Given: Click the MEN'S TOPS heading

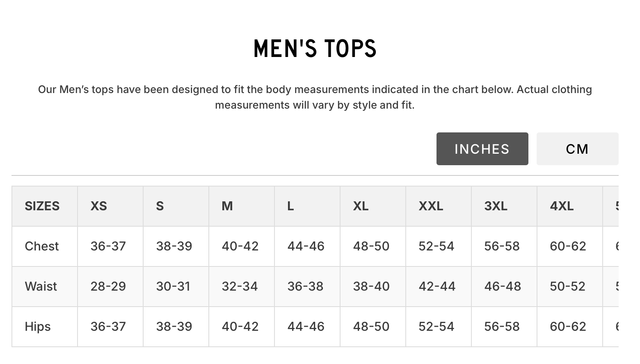Looking at the screenshot, I should coord(315,48).
